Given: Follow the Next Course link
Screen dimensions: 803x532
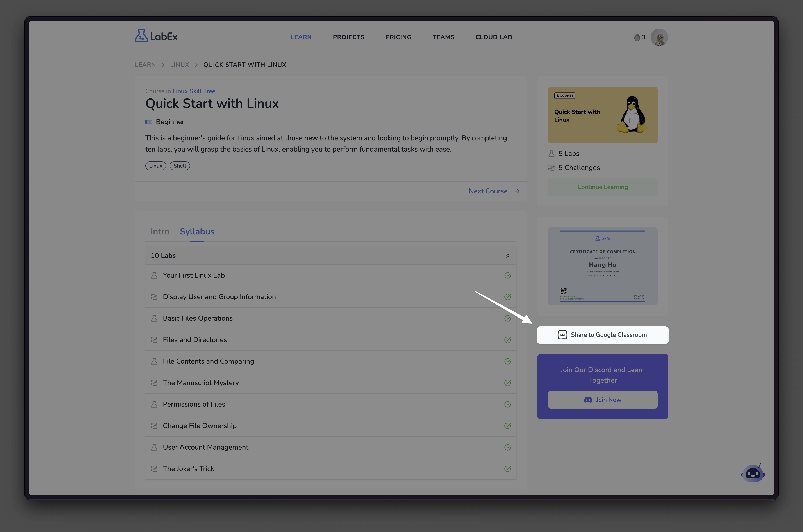Looking at the screenshot, I should (488, 191).
